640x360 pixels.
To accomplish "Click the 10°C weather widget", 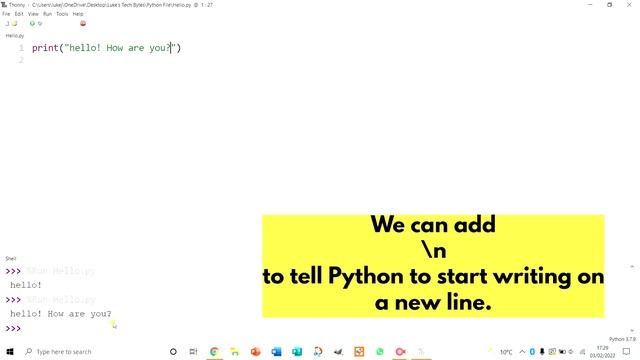I will (x=501, y=351).
